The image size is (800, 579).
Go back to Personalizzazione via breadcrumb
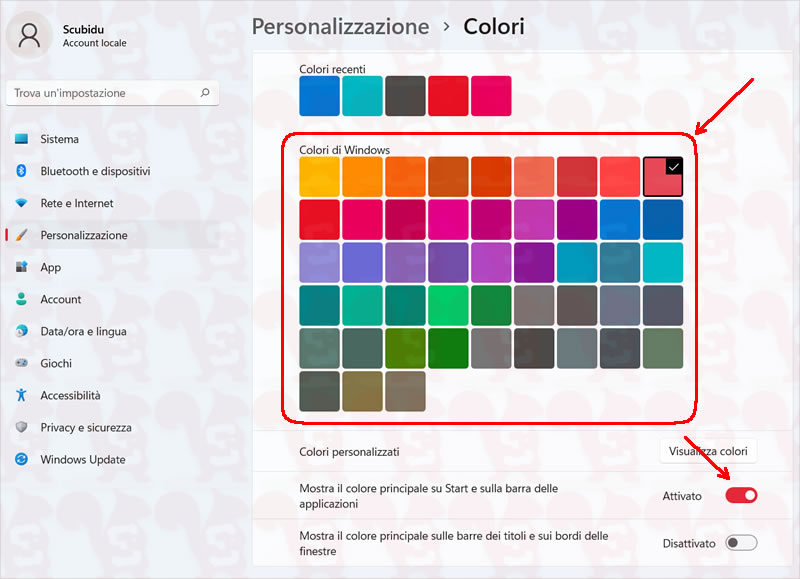click(340, 27)
